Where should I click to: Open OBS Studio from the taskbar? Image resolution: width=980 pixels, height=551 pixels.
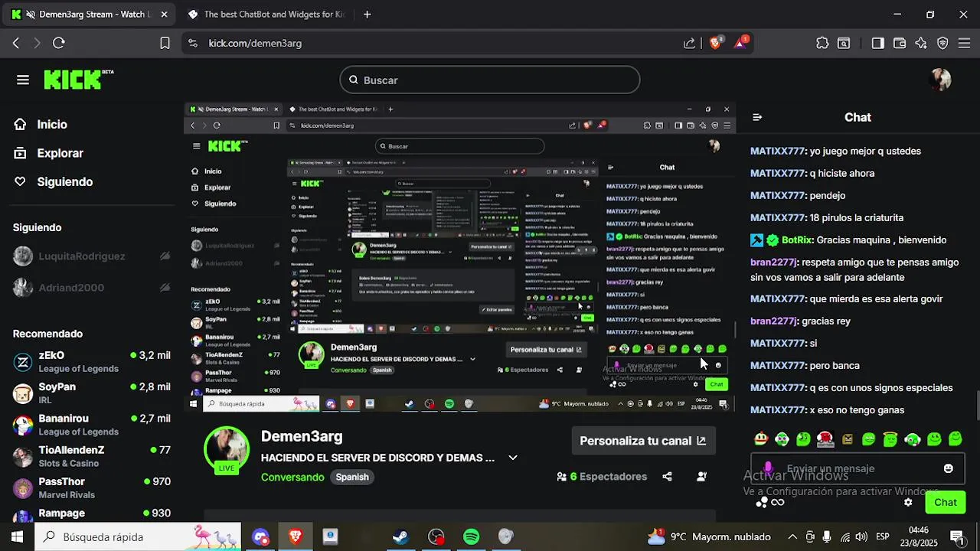436,536
